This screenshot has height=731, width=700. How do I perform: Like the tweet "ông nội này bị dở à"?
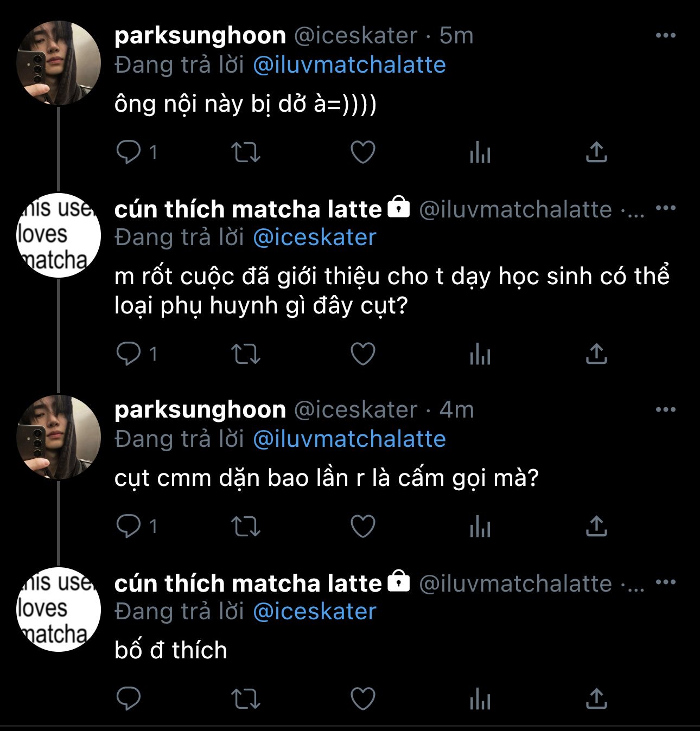tap(363, 152)
